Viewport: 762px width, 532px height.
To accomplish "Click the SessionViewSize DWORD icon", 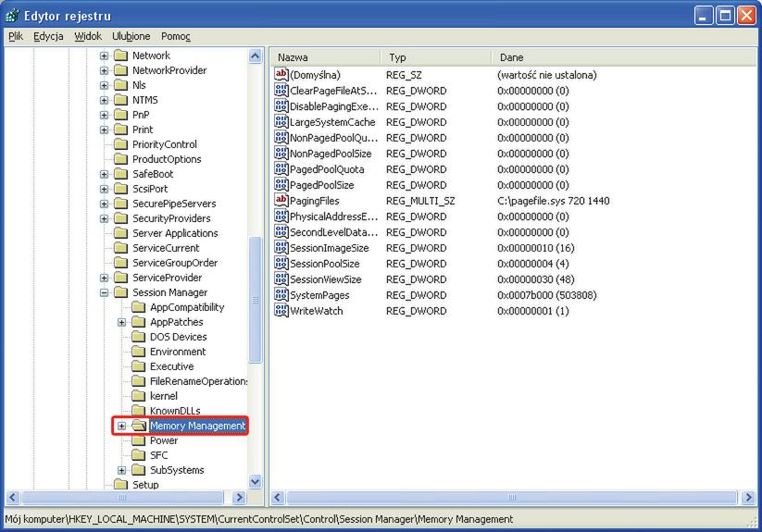I will click(x=281, y=279).
